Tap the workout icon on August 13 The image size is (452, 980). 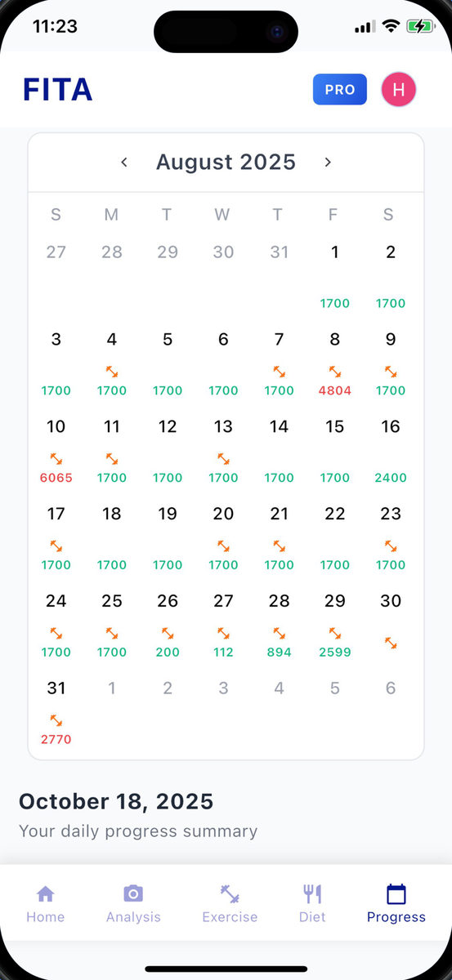(223, 459)
